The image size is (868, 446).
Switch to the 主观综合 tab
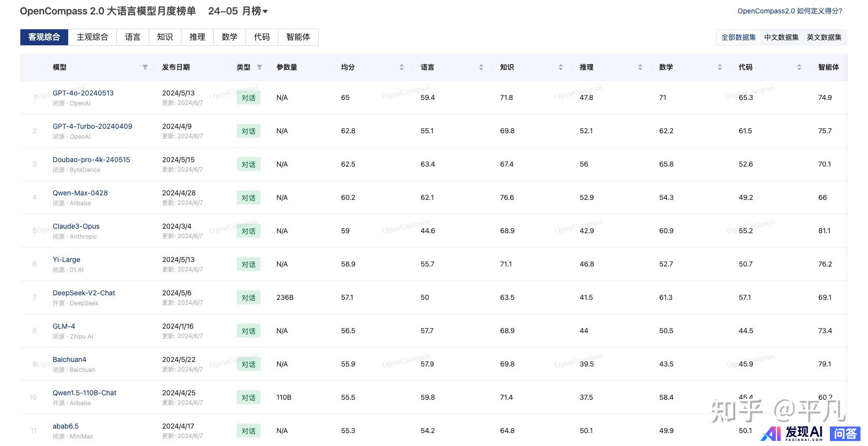[x=92, y=37]
